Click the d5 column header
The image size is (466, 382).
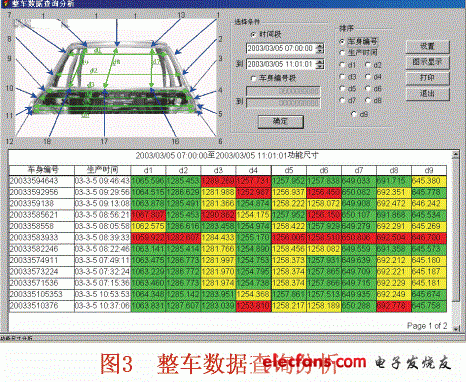coord(289,170)
